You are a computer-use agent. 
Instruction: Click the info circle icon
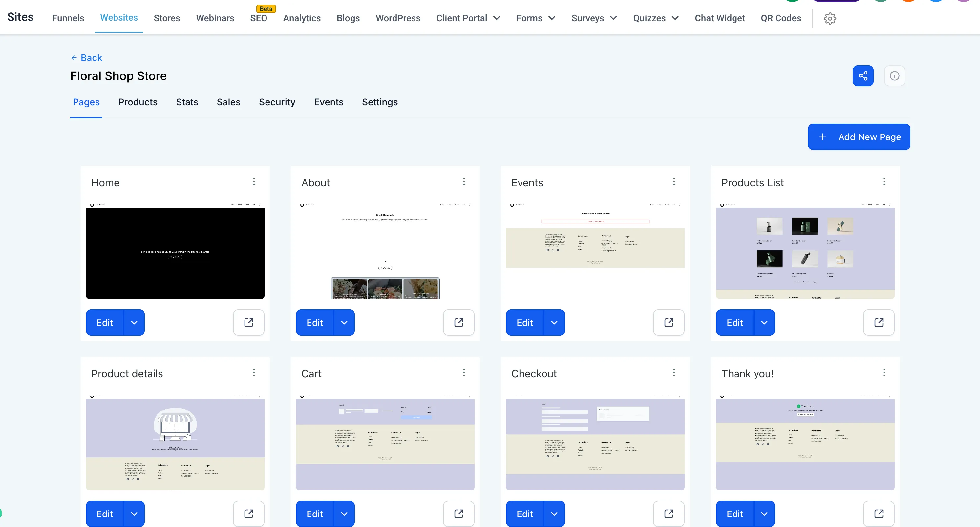pos(894,76)
